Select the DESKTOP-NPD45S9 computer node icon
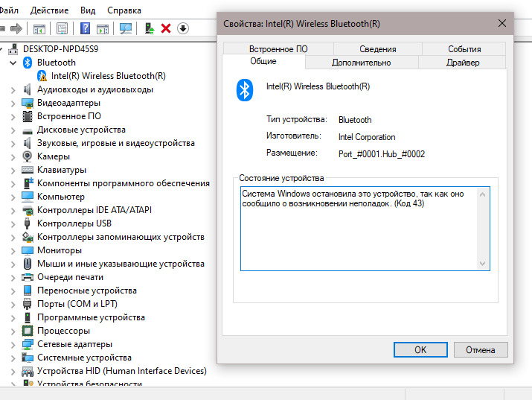This screenshot has height=400, width=532. 13,49
